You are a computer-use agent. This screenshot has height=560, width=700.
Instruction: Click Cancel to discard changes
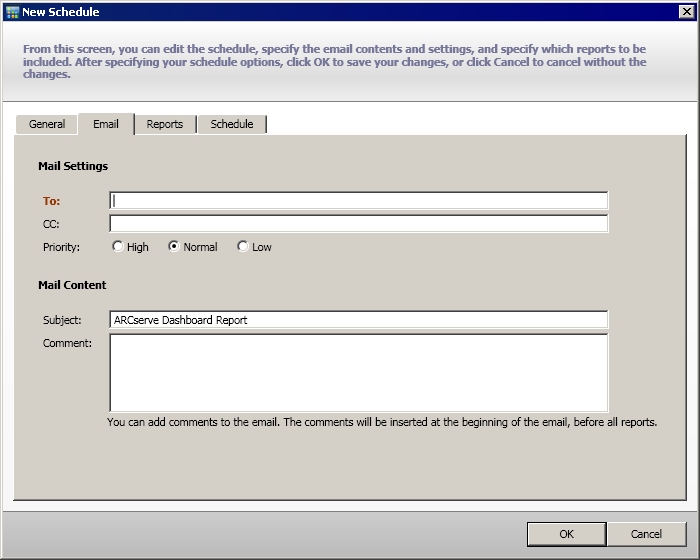pos(646,534)
